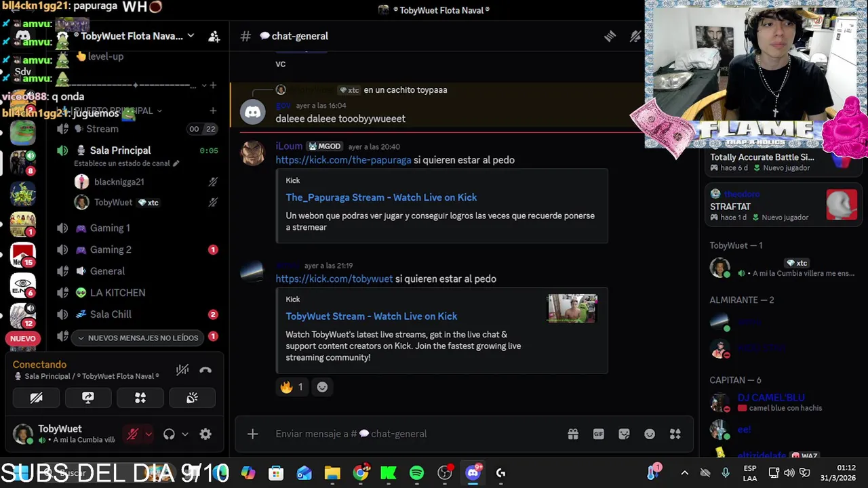Open Kick app from the taskbar

point(389,473)
